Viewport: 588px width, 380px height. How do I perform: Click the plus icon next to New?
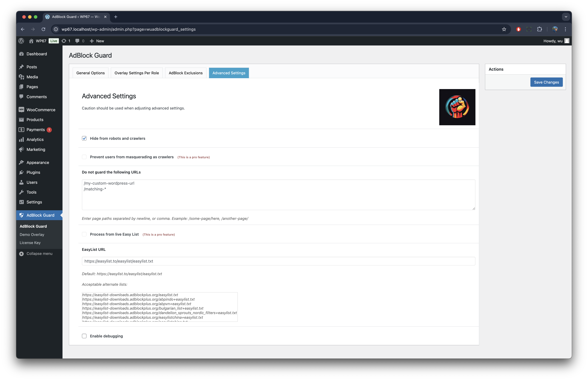[x=92, y=41]
